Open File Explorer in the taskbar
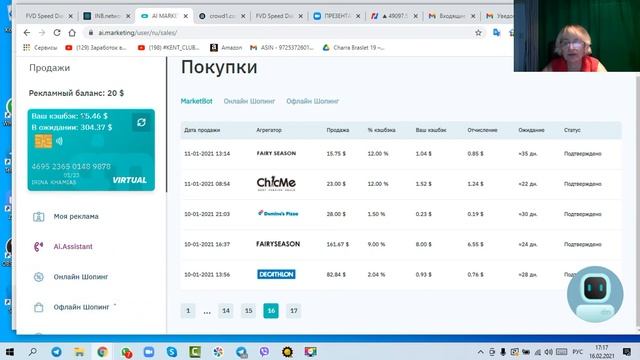Screen dimensions: 640x360 (x=79, y=351)
